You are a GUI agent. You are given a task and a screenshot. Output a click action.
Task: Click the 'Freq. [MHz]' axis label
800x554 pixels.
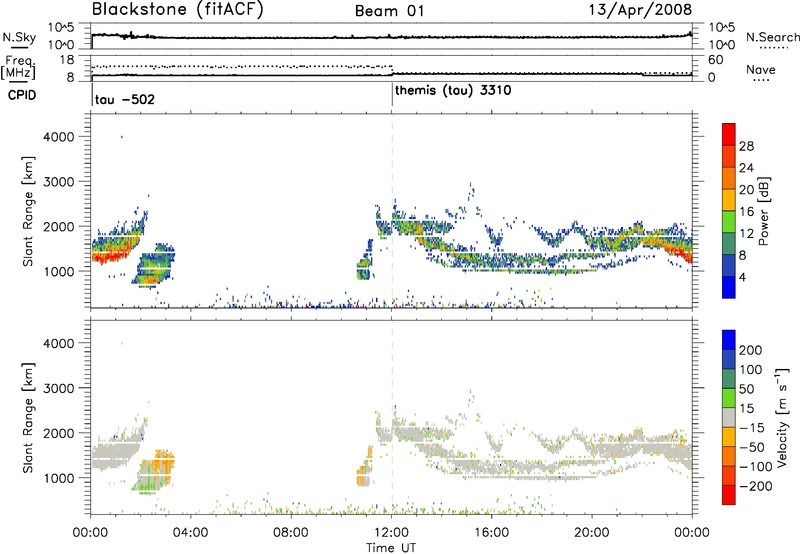[18, 67]
